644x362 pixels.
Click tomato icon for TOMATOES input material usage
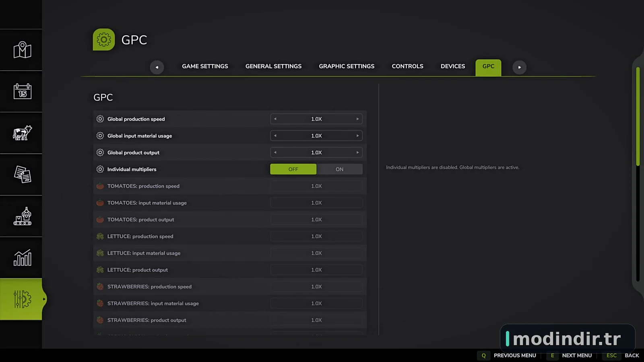coord(100,203)
